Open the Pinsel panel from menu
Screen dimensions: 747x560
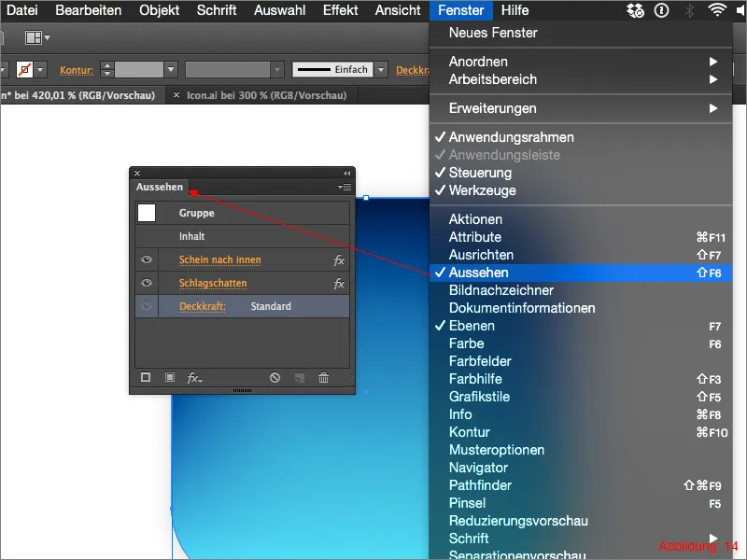(581, 503)
